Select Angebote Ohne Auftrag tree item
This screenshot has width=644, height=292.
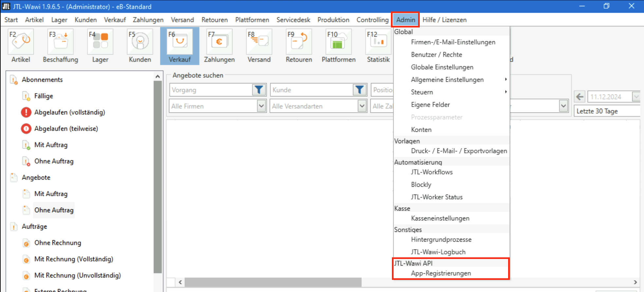point(54,210)
